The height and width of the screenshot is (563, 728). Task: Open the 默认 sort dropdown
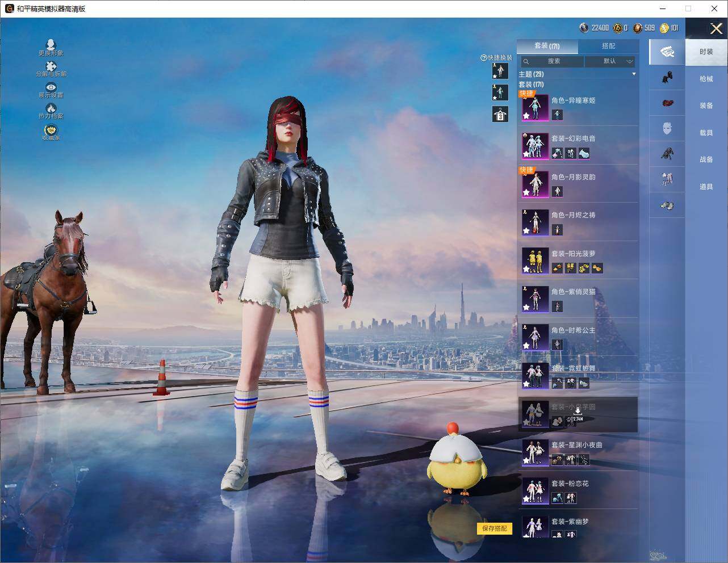[610, 61]
